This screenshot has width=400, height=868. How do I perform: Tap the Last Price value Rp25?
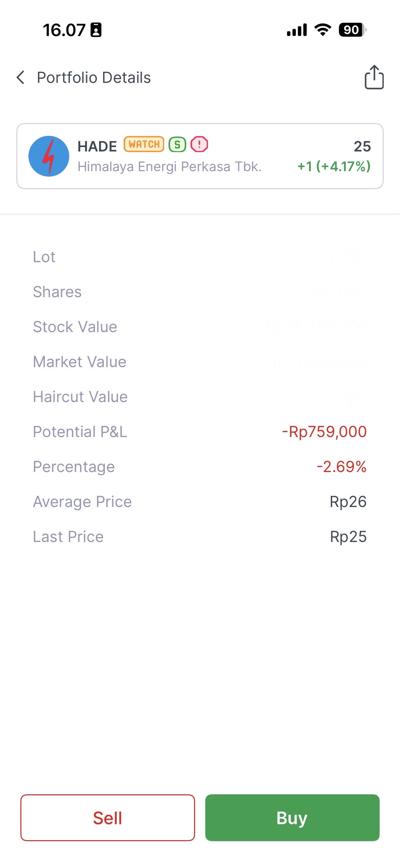pyautogui.click(x=348, y=537)
